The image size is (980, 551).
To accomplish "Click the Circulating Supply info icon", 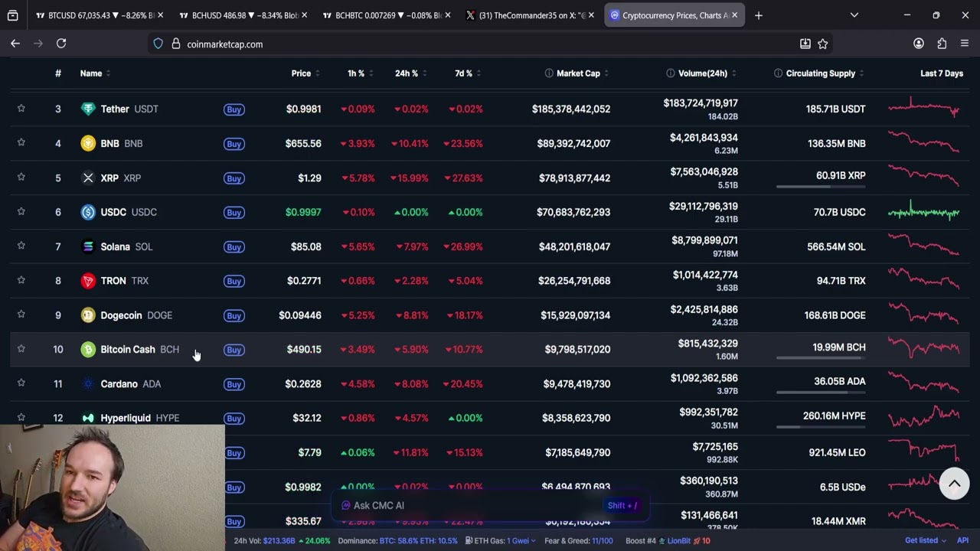I will tap(778, 73).
